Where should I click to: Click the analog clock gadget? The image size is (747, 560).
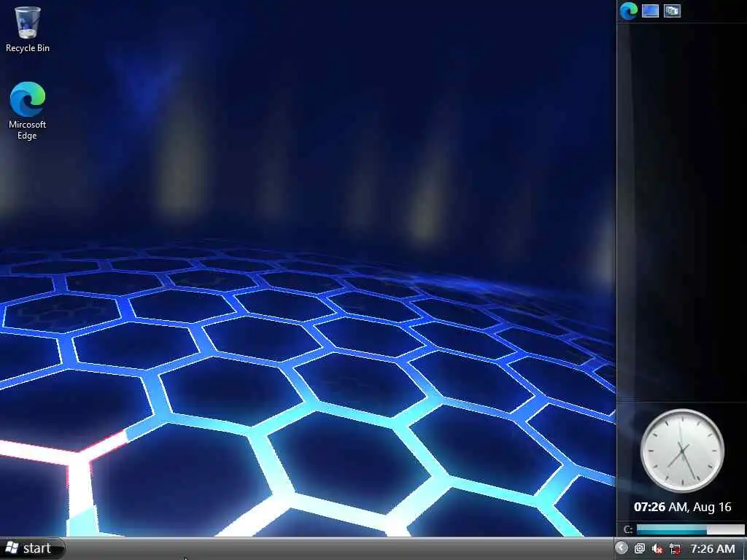pos(682,451)
